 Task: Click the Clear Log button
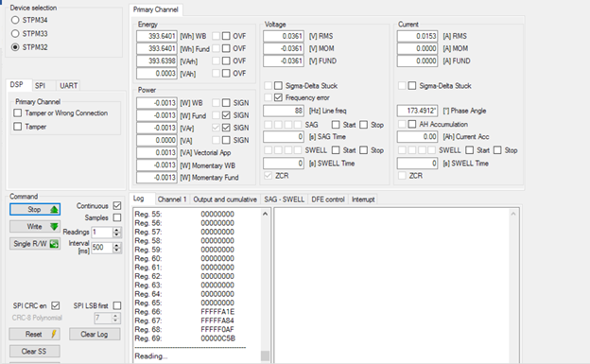pos(95,334)
